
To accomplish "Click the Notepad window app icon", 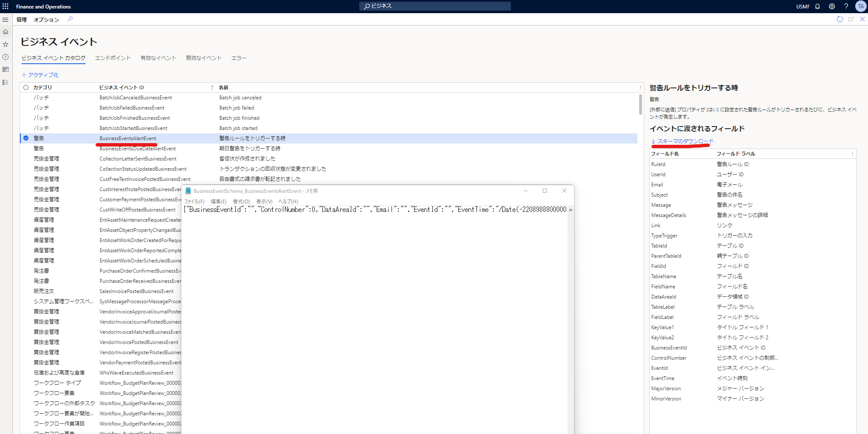I will [188, 191].
